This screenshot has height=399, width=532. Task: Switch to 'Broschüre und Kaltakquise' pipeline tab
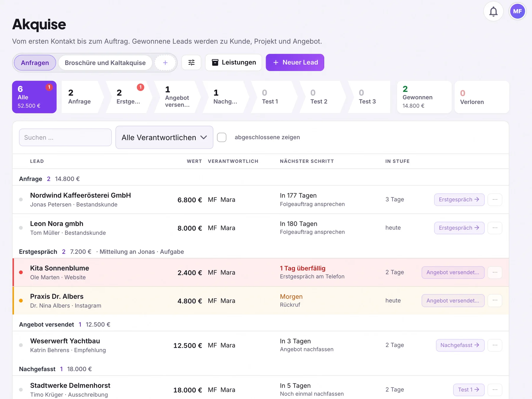coord(105,63)
